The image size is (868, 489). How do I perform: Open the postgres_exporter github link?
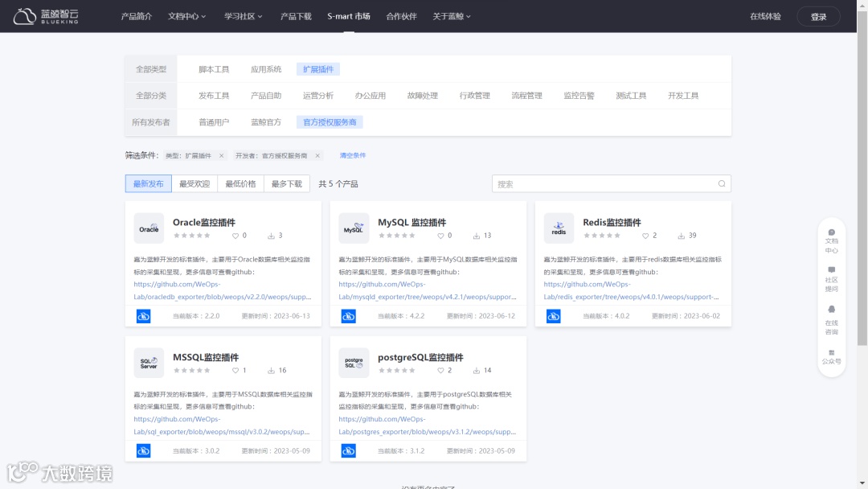point(427,425)
